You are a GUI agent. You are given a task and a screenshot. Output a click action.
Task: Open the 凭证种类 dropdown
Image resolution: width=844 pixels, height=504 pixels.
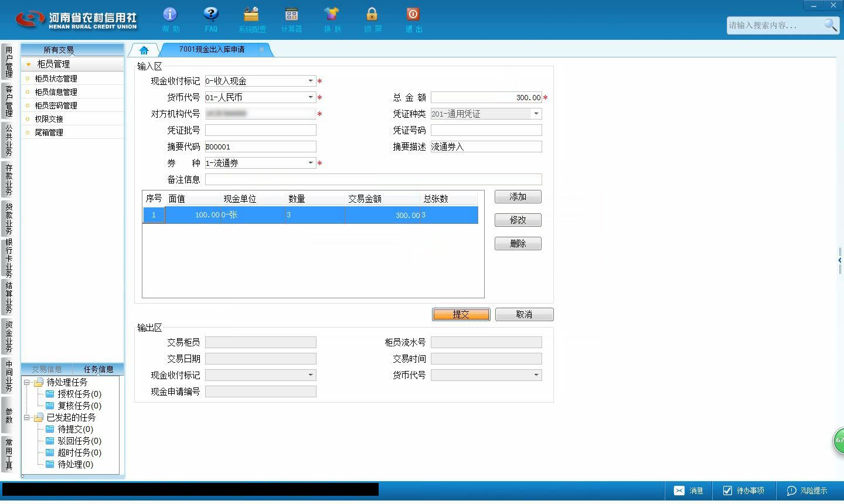coord(536,114)
